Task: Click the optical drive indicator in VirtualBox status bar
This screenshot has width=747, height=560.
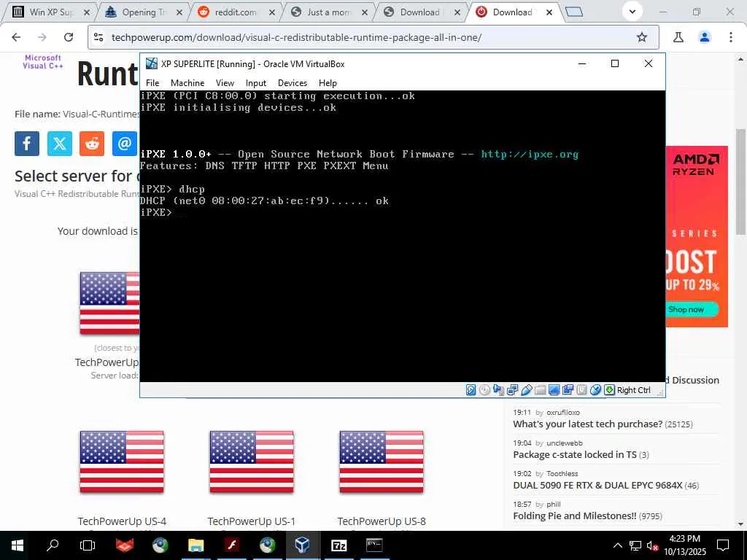Action: [484, 390]
